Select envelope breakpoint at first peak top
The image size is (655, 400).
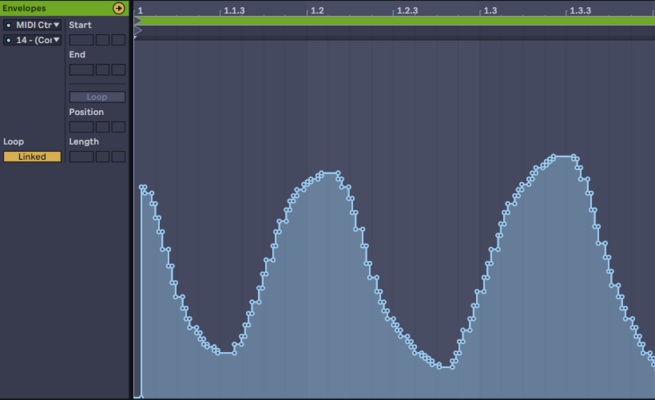tap(322, 172)
